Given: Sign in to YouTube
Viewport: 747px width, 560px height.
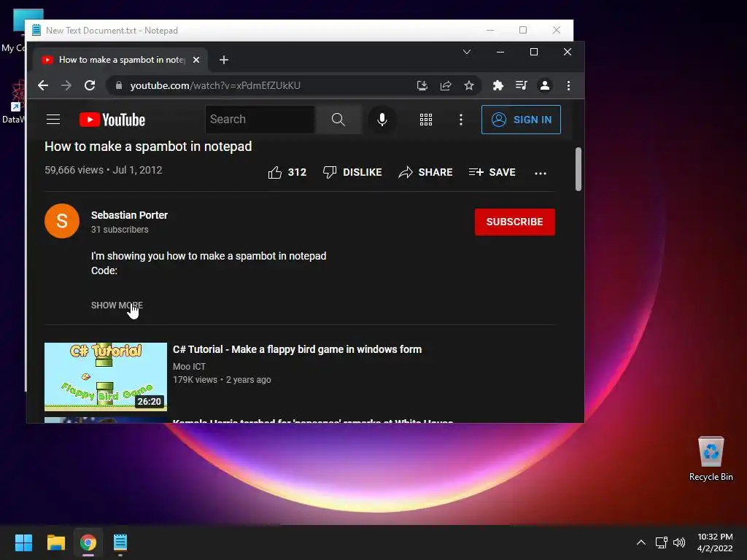Looking at the screenshot, I should (x=521, y=120).
